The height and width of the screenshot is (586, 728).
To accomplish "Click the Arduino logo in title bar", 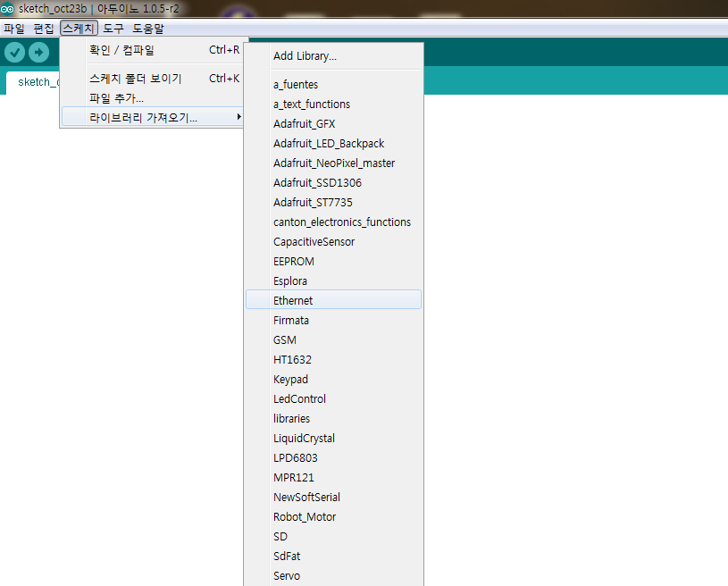I will [x=7, y=8].
